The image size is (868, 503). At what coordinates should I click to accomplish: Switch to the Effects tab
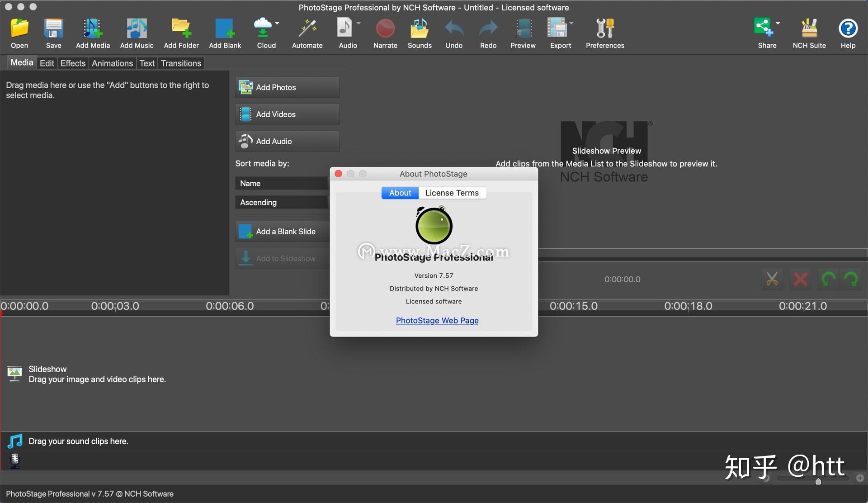click(x=73, y=63)
